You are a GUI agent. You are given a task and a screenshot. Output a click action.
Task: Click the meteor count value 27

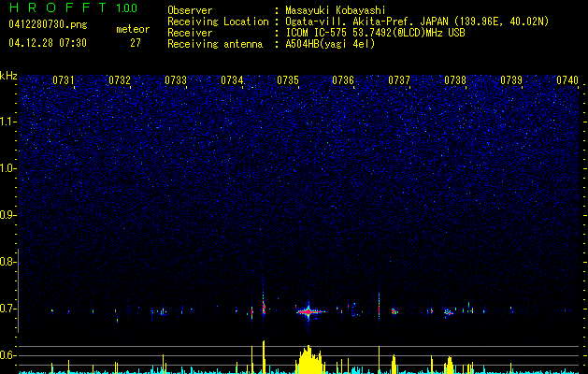click(136, 43)
